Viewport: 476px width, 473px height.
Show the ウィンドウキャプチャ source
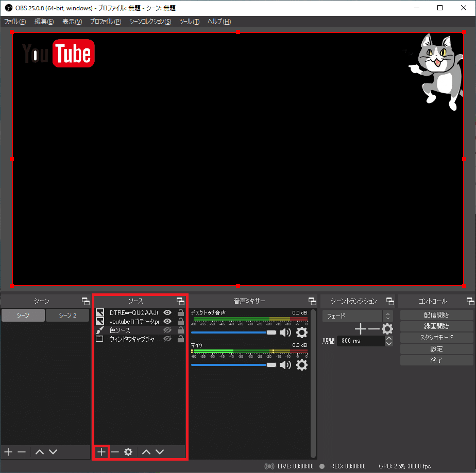point(167,339)
